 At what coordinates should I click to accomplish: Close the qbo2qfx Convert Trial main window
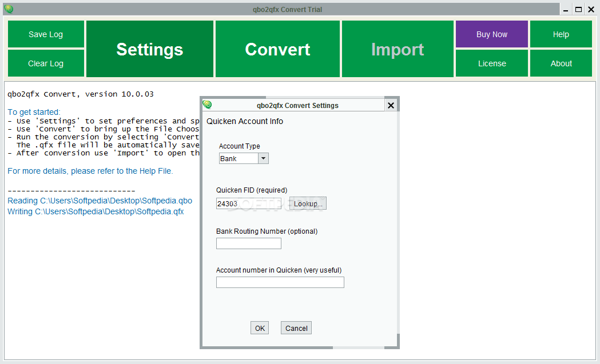click(x=591, y=10)
